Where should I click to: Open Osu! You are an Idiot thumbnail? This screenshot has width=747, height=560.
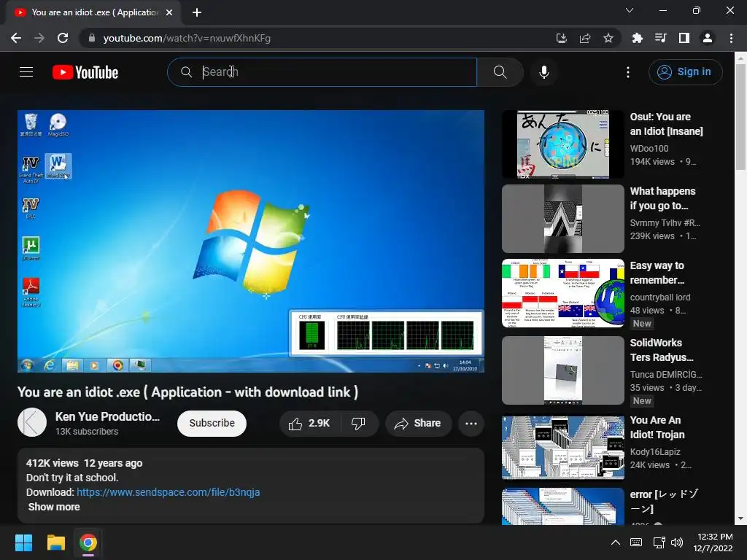click(562, 144)
